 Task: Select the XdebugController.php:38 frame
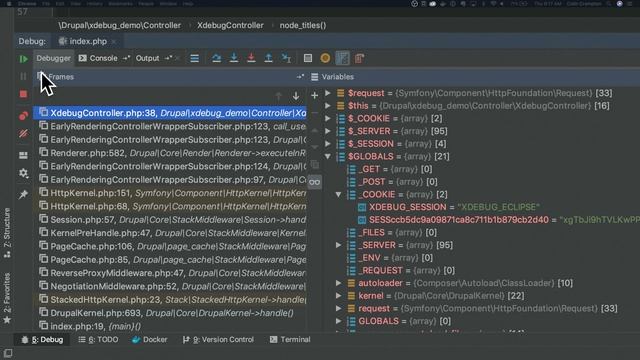coord(170,113)
